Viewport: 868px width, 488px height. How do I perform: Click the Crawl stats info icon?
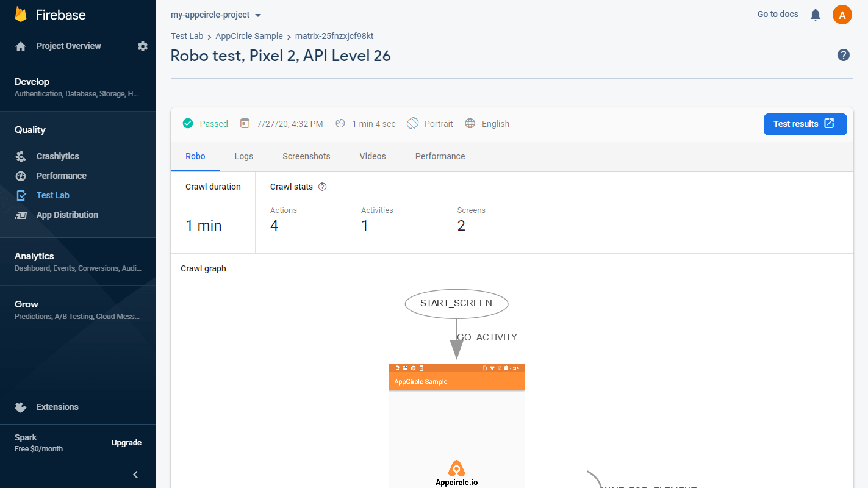tap(323, 187)
